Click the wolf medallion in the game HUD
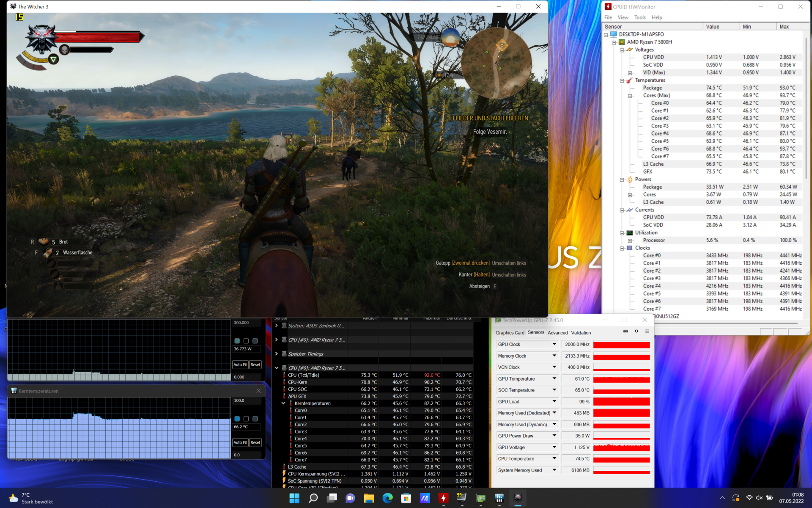The height and width of the screenshot is (508, 812). 41,39
